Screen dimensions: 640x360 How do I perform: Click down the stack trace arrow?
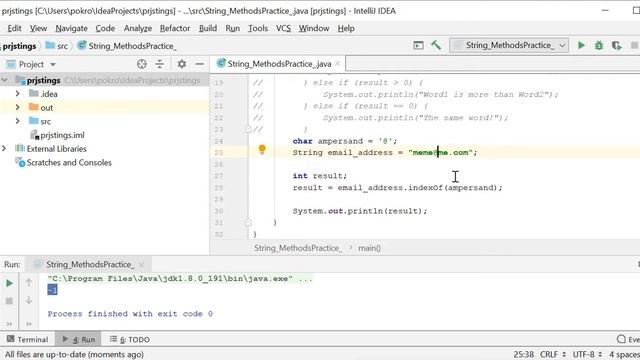(29, 300)
